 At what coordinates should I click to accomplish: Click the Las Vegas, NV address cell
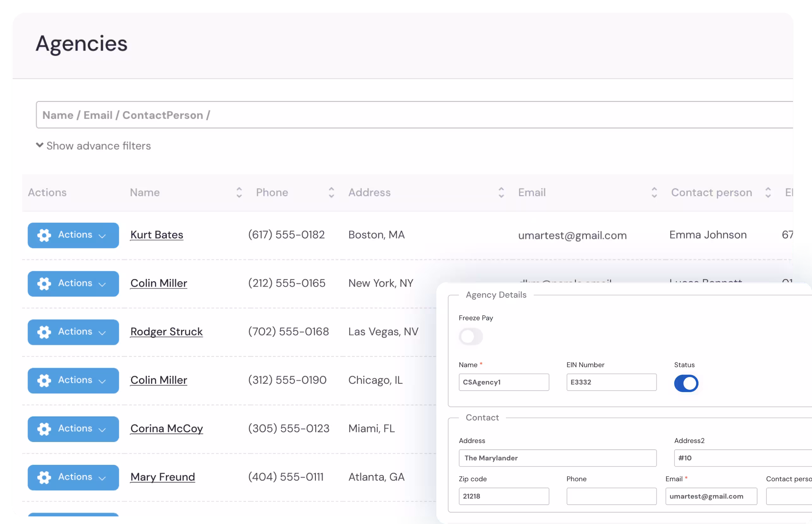(x=383, y=331)
